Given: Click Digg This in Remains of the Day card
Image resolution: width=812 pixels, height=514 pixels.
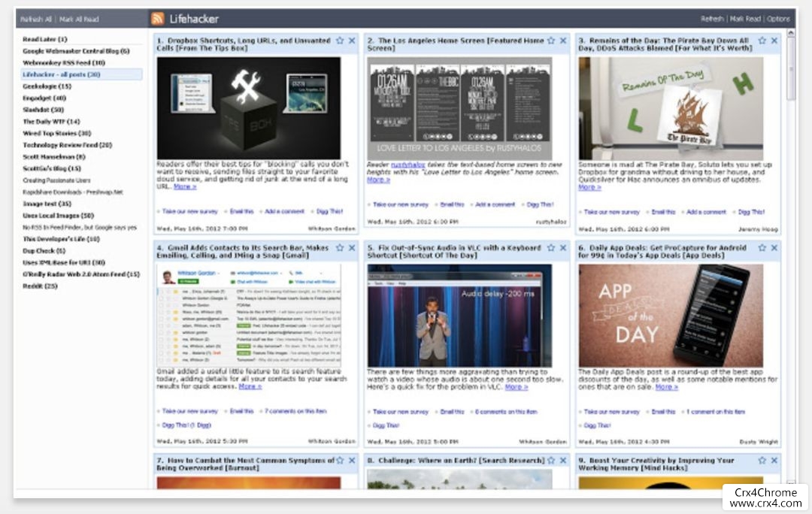Looking at the screenshot, I should pos(751,212).
